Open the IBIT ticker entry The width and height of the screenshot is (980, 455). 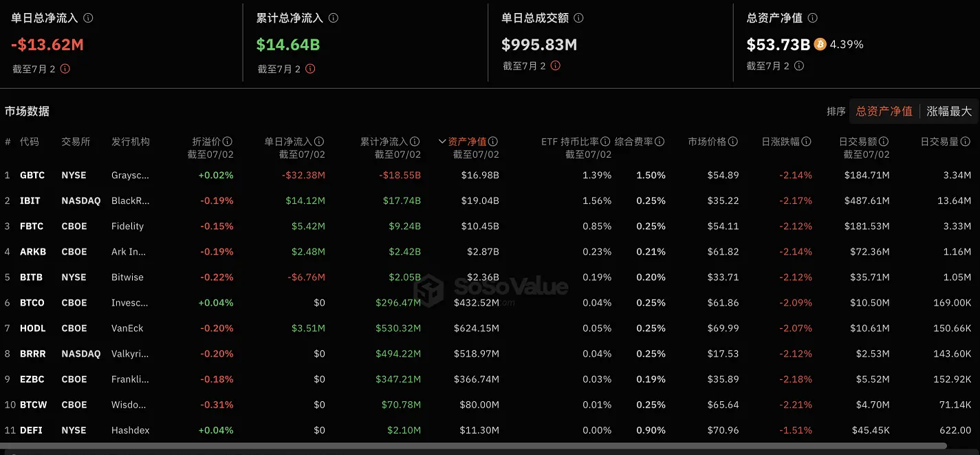coord(30,200)
